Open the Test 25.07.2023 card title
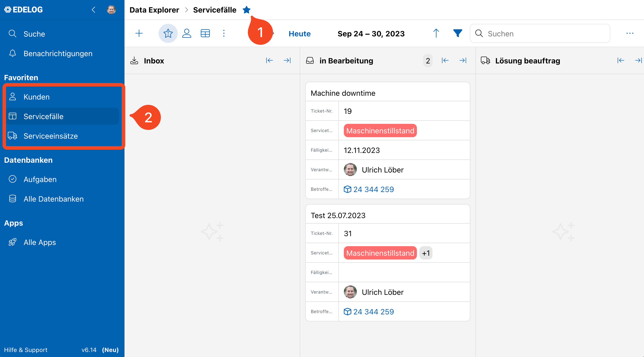This screenshot has width=644, height=357. tap(338, 215)
